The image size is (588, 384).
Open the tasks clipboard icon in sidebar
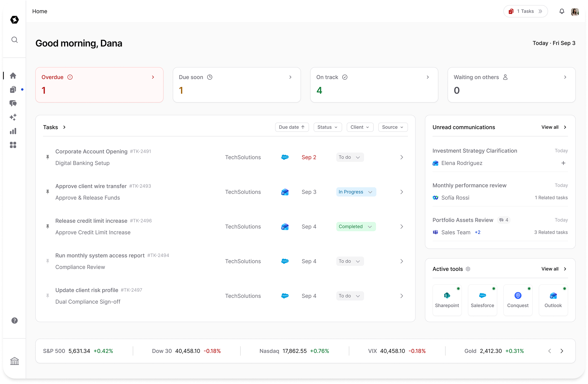click(x=13, y=89)
